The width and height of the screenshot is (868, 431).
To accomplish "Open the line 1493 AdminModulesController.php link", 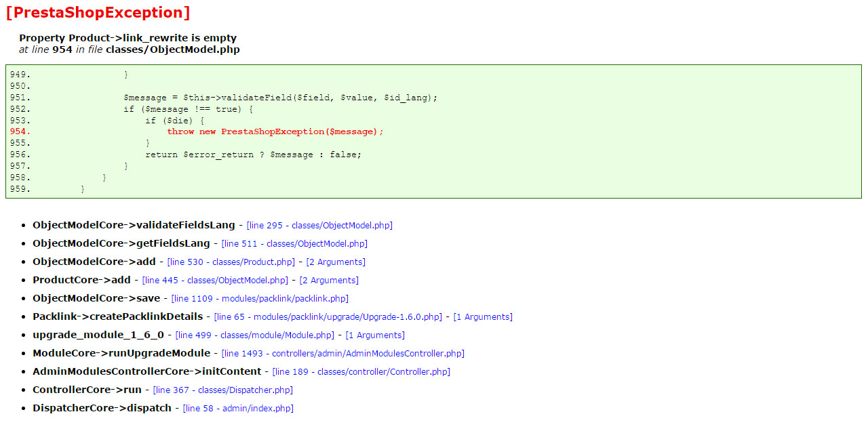I will (343, 353).
